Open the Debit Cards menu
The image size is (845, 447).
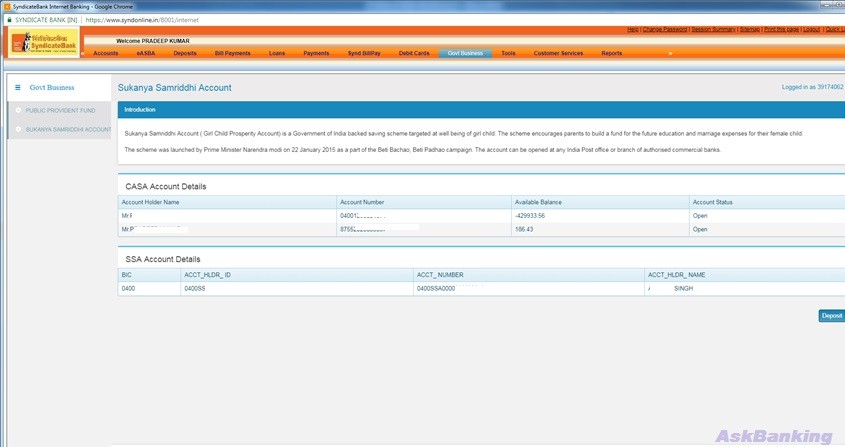(x=414, y=53)
